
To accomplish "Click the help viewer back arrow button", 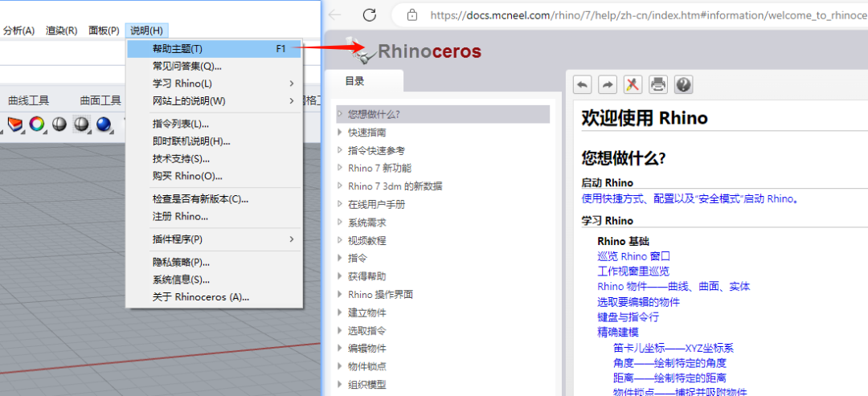I will click(x=582, y=84).
